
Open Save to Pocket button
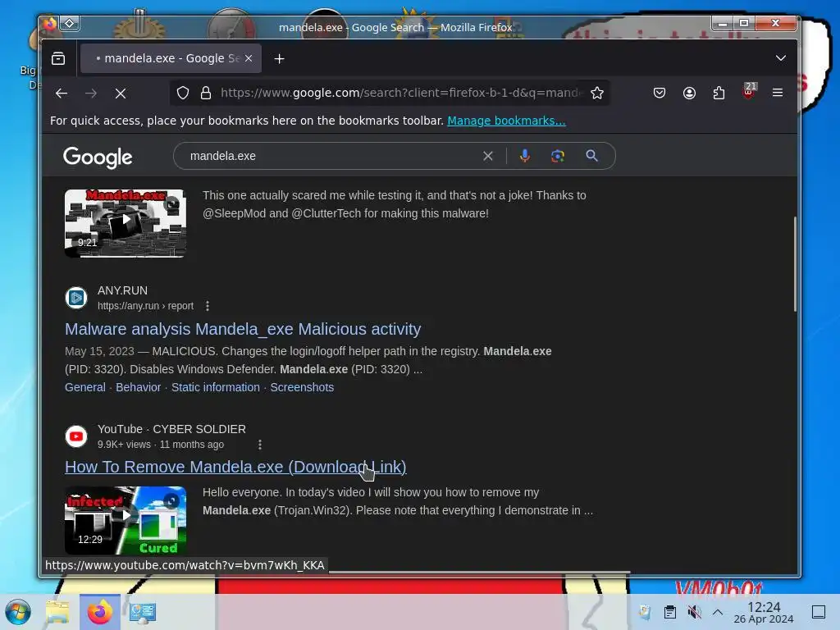point(660,94)
